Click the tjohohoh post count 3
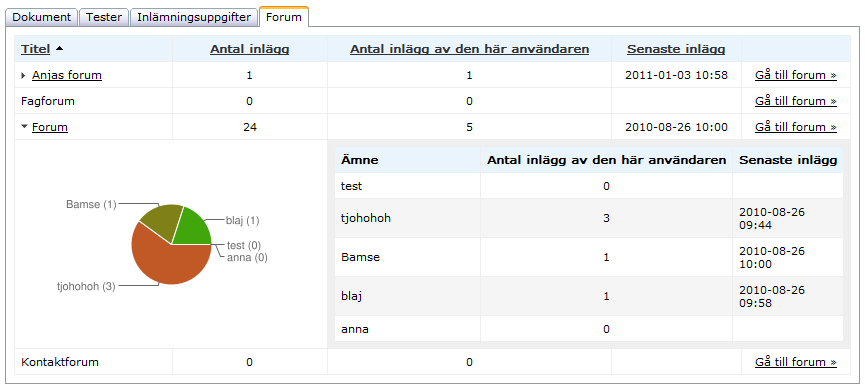Viewport: 865px width, 388px height. 606,218
